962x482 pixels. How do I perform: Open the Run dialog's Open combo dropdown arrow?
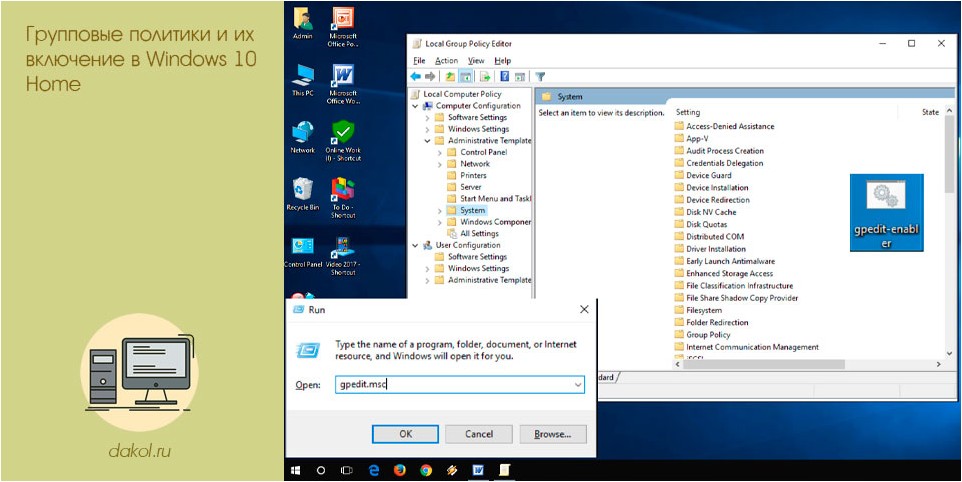point(577,385)
